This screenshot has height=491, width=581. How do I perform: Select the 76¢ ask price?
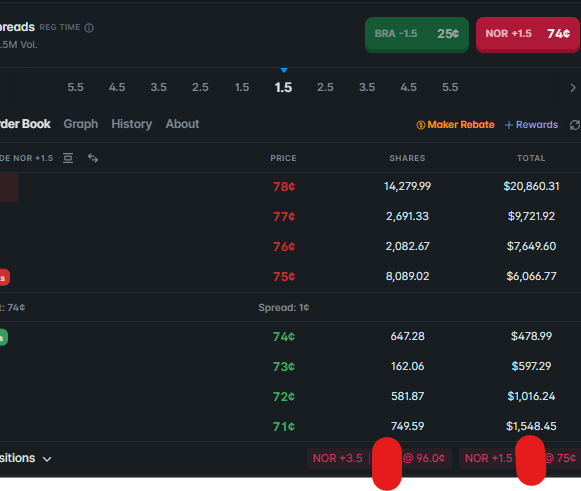[x=284, y=246]
